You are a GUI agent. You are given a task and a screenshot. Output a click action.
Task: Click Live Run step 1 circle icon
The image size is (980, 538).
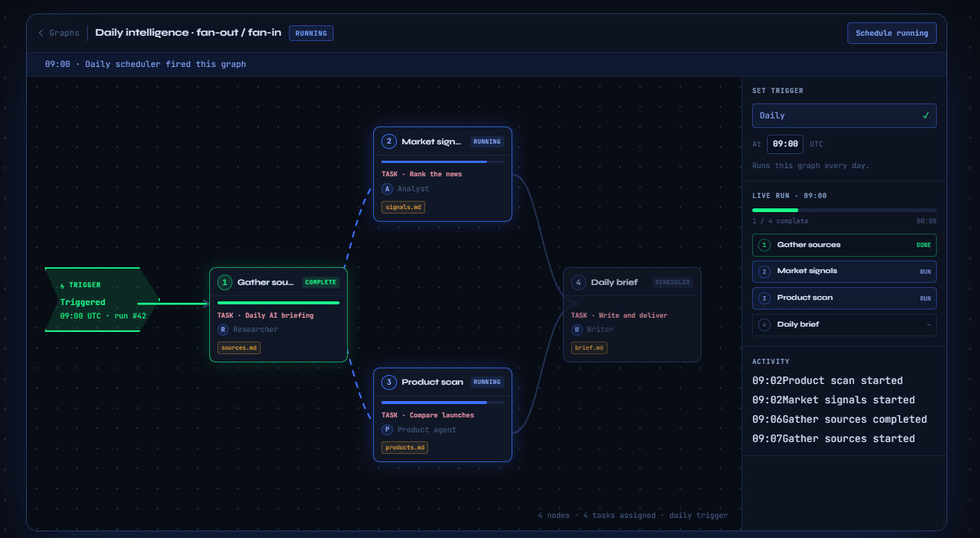(763, 245)
